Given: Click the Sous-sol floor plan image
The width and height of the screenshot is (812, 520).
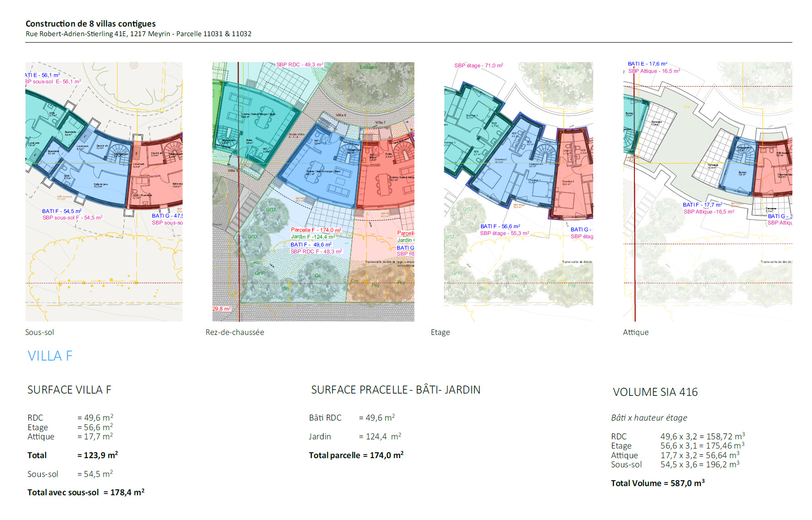Looking at the screenshot, I should point(104,192).
